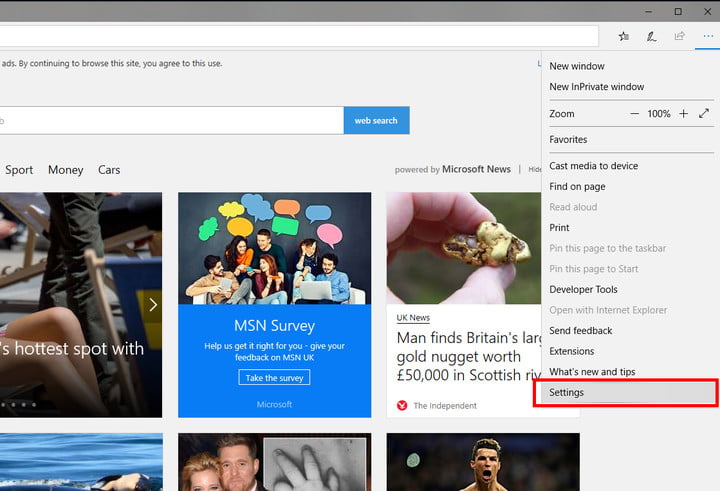This screenshot has width=720, height=491.
Task: Open the gold nugget photo thumbnail
Action: 464,248
